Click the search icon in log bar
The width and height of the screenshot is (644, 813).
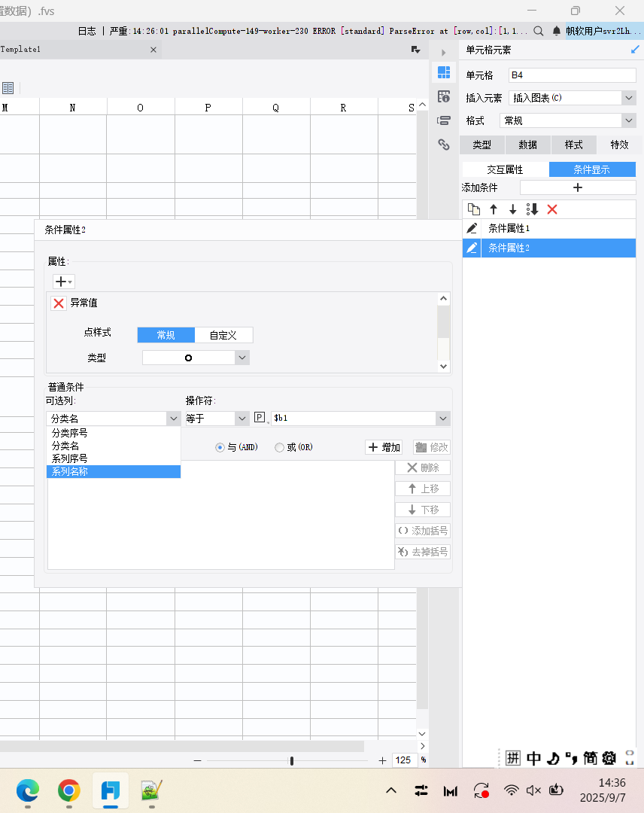[539, 32]
